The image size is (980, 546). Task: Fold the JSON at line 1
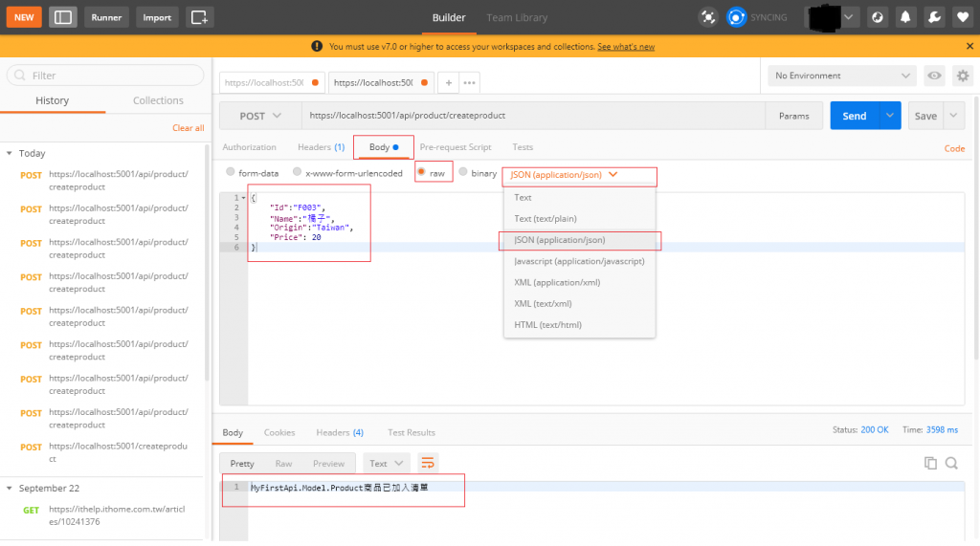click(x=244, y=198)
